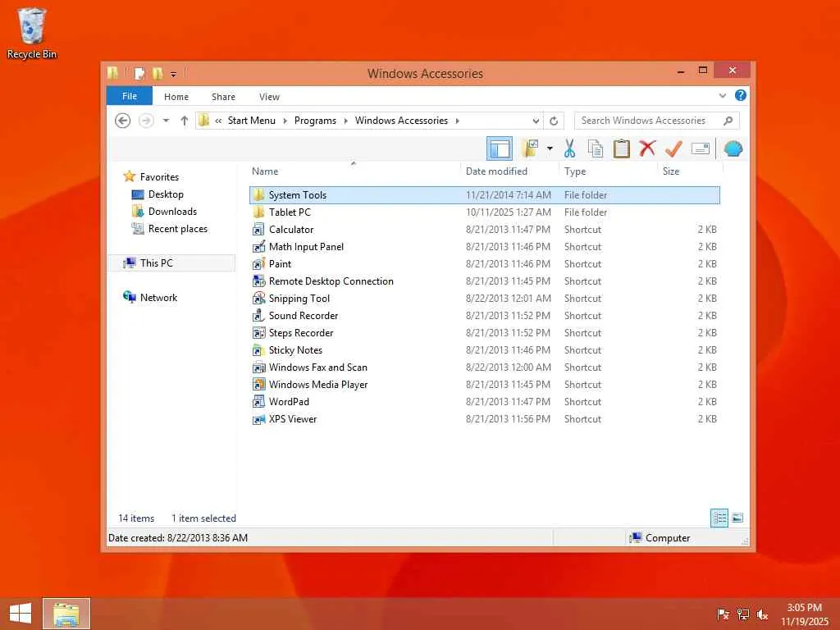
Task: Select the Remote Desktop Connection shortcut
Action: click(485, 281)
